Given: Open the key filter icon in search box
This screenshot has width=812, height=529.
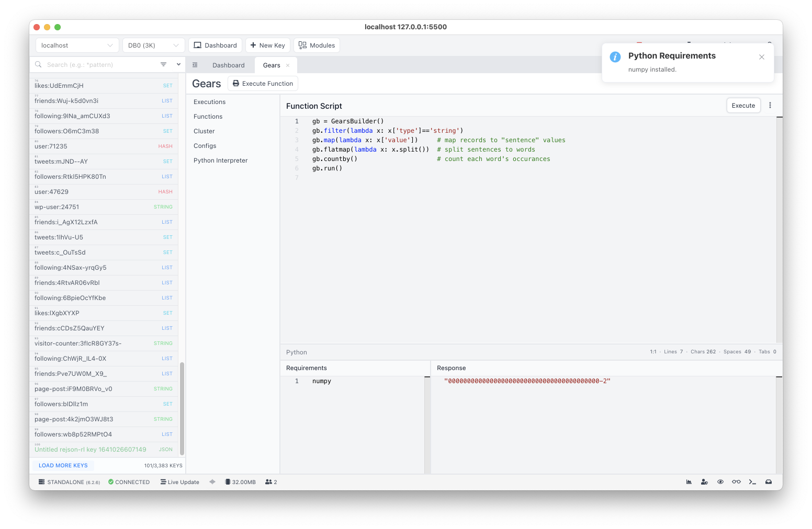Looking at the screenshot, I should [163, 65].
